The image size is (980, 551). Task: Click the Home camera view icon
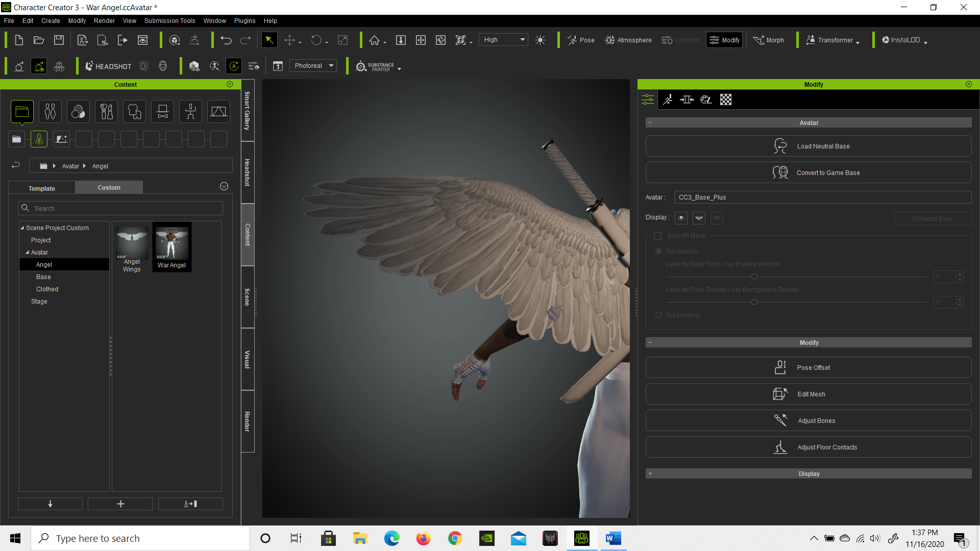[x=375, y=40]
